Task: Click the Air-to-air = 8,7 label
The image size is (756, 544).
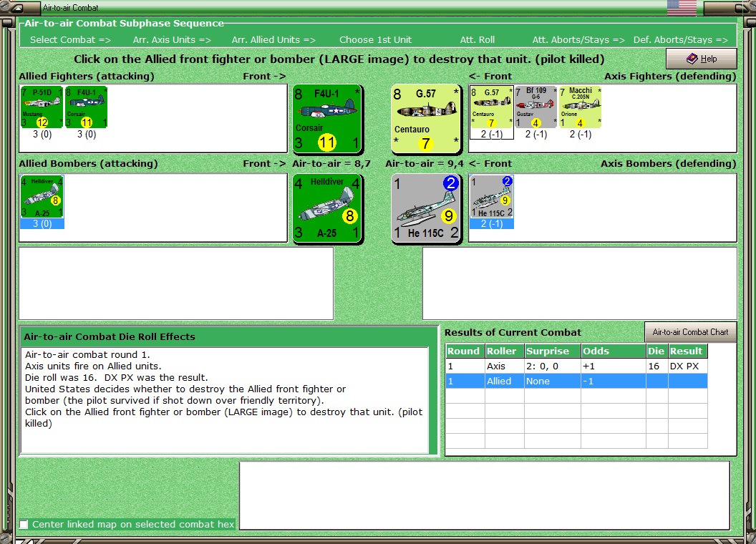Action: [x=331, y=163]
